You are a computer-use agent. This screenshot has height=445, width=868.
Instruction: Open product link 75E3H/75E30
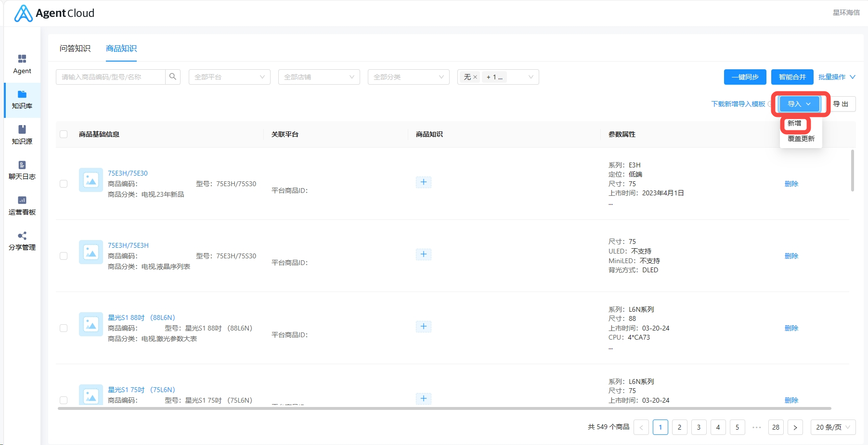[x=128, y=173]
